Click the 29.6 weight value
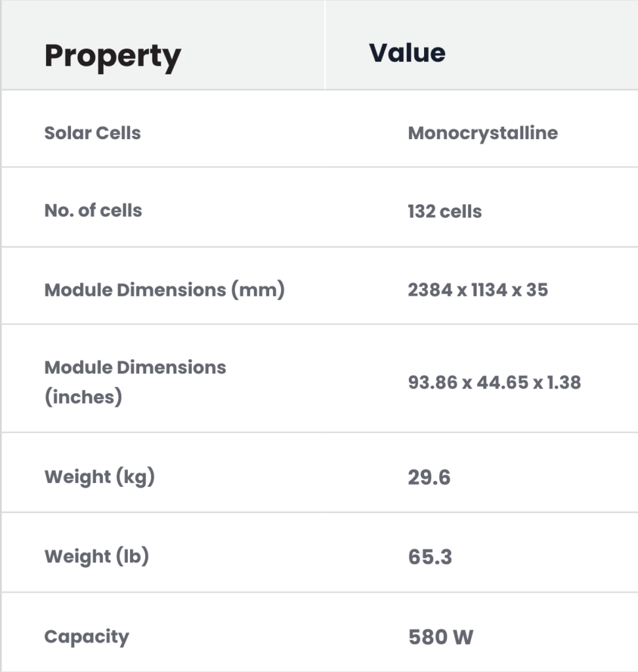 (x=429, y=478)
